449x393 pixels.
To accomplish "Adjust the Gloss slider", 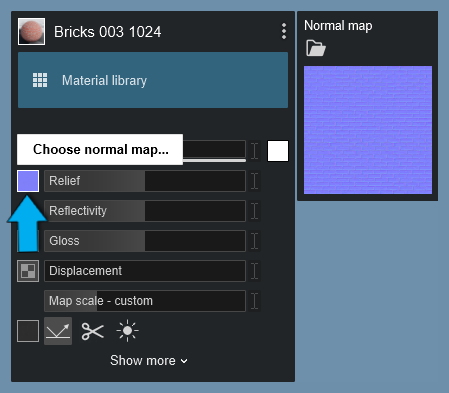I will pos(145,241).
